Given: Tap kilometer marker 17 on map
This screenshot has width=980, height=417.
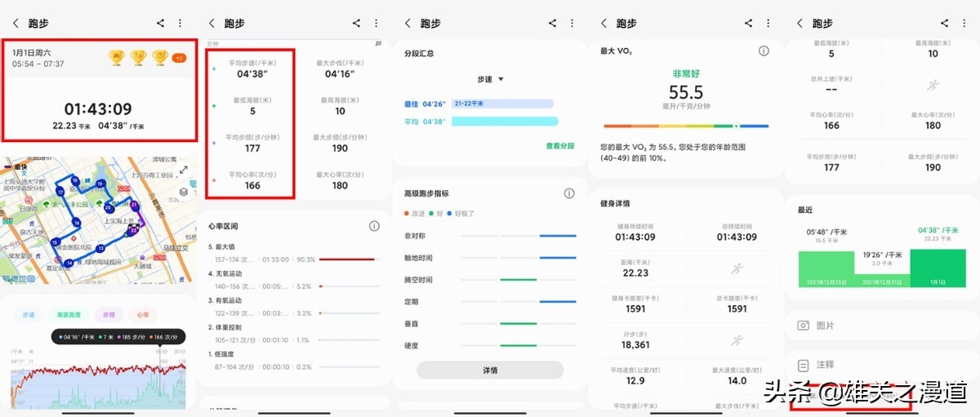Looking at the screenshot, I should pos(60,191).
